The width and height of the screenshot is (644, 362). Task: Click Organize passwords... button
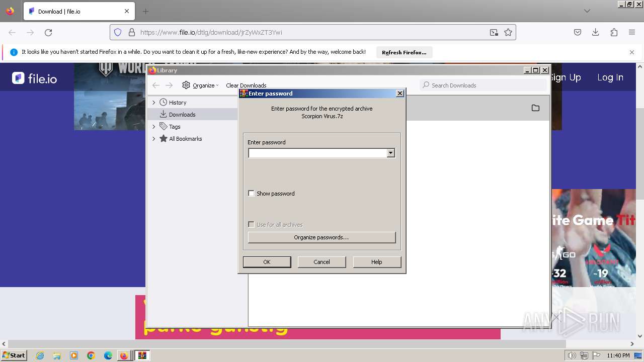pos(321,237)
